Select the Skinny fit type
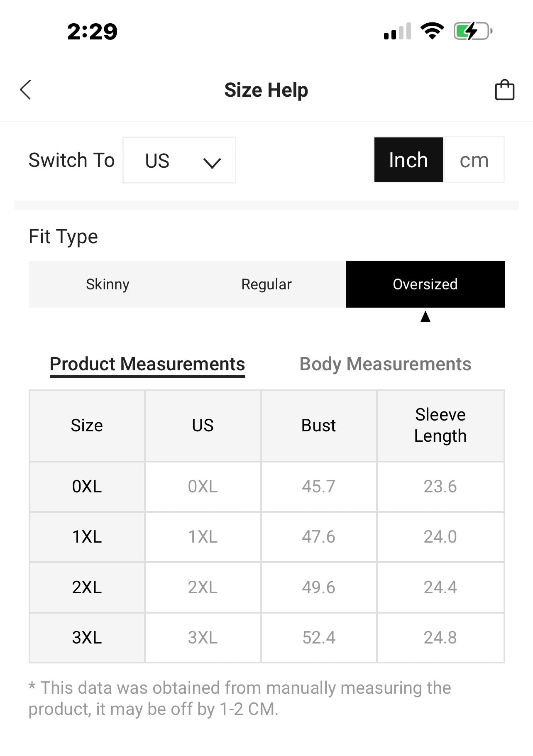Screen dimensions: 533x756 (x=108, y=284)
